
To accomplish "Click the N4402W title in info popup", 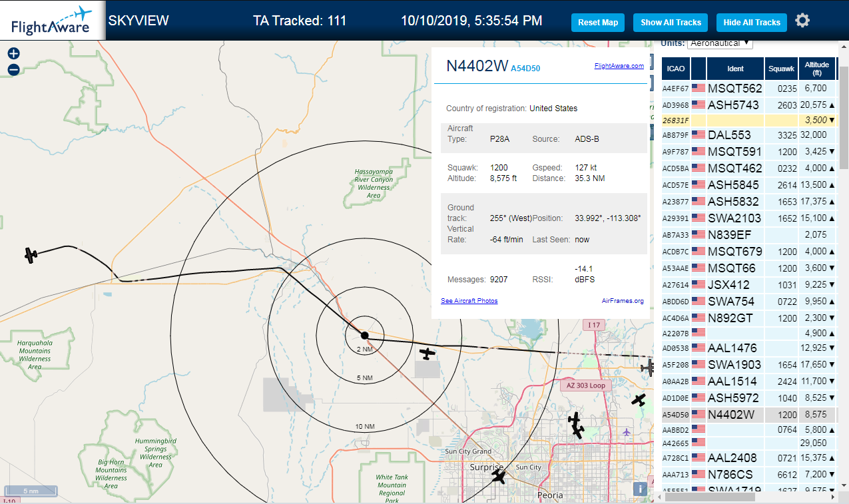I will pos(477,65).
